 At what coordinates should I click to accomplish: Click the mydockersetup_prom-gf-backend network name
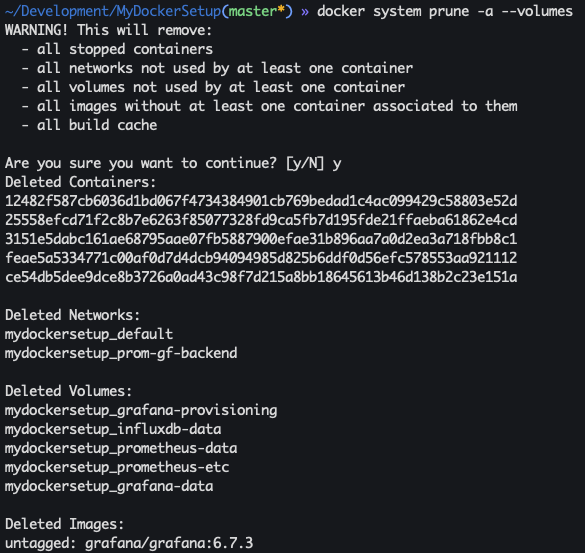(121, 353)
